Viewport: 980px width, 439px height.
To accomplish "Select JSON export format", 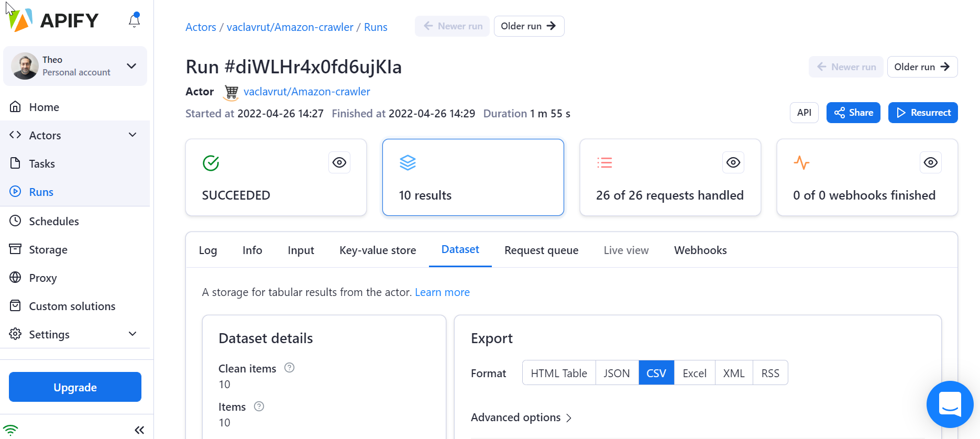I will pos(617,373).
